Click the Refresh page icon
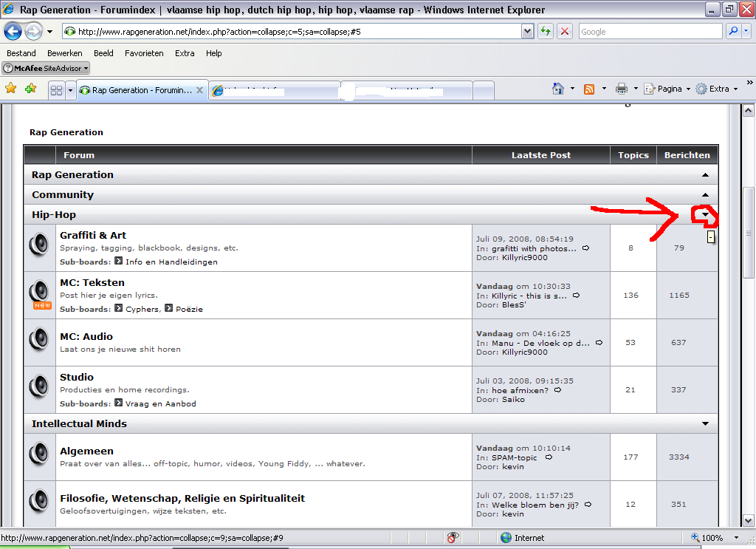 pos(546,32)
